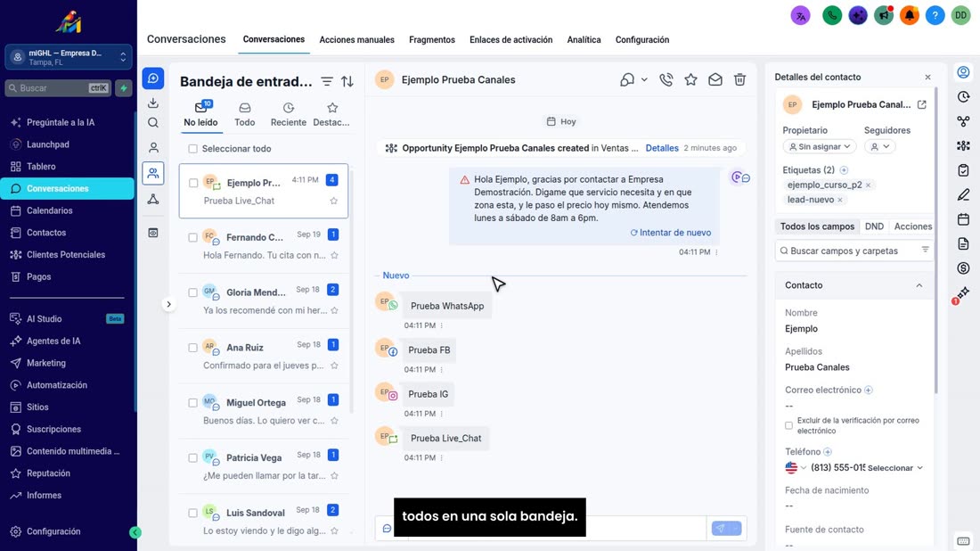
Task: Open payments dollar icon in right rail
Action: 963,268
